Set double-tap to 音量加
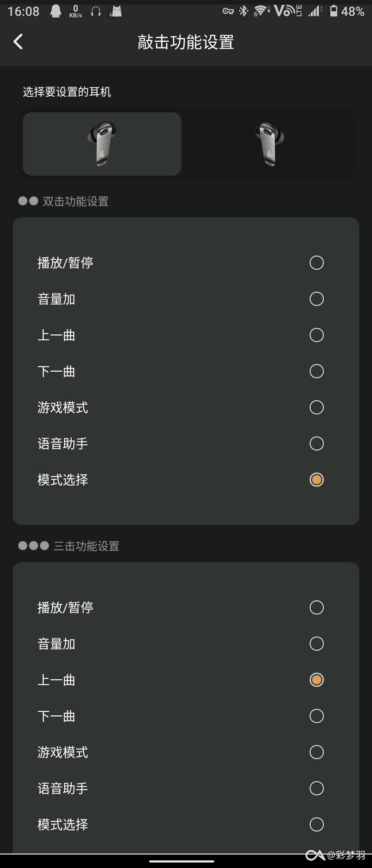 [186, 299]
